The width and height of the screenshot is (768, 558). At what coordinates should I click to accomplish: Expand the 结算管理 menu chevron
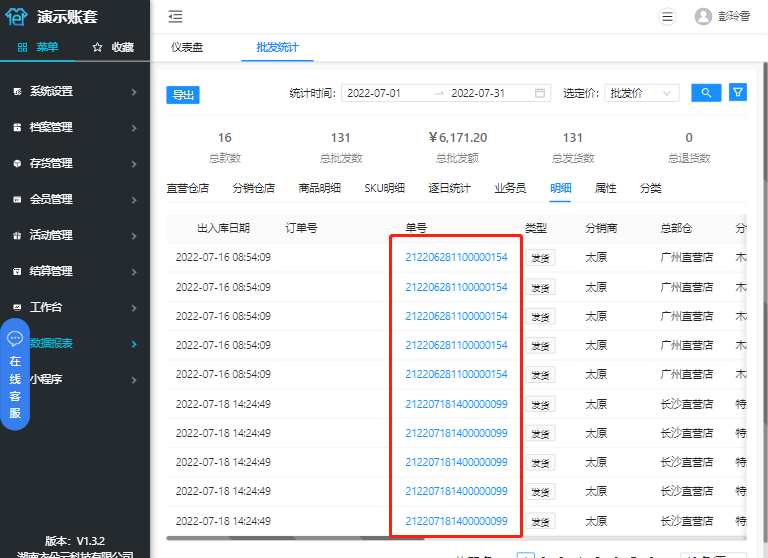tap(134, 272)
